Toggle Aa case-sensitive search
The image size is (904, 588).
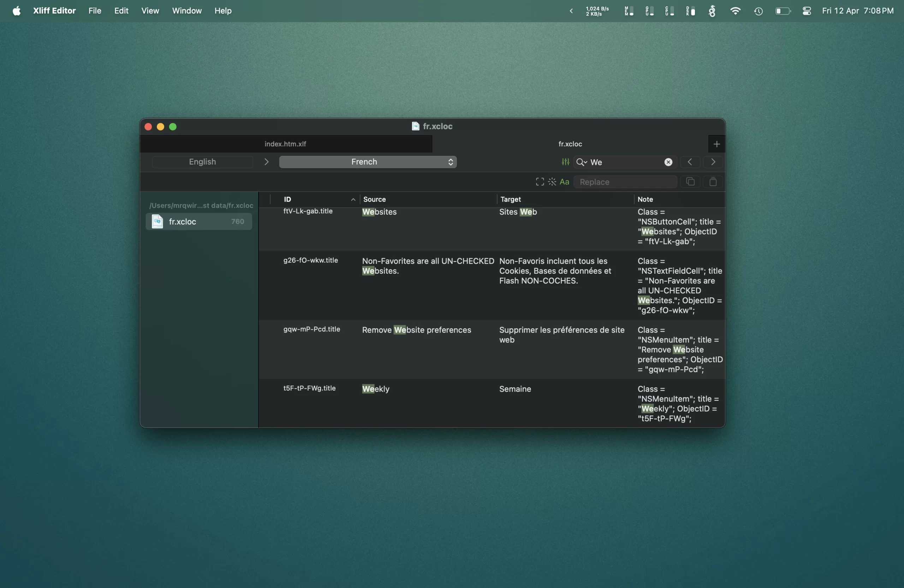[564, 182]
